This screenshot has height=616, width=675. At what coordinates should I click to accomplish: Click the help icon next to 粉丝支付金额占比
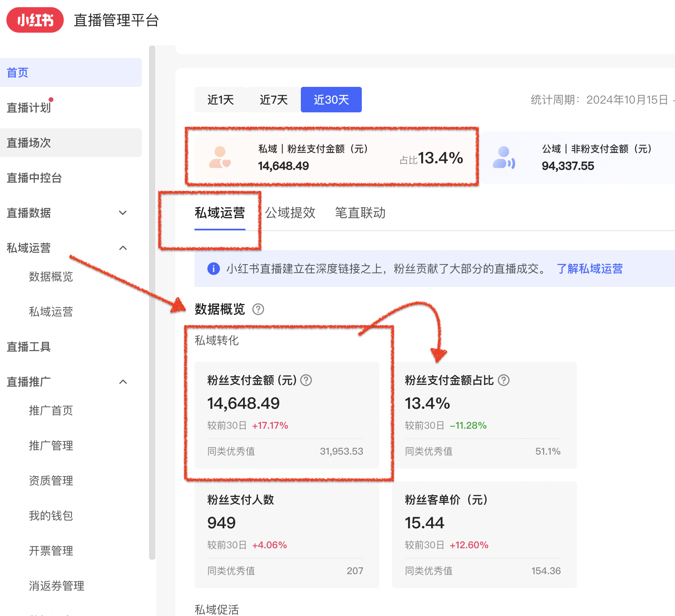click(504, 380)
